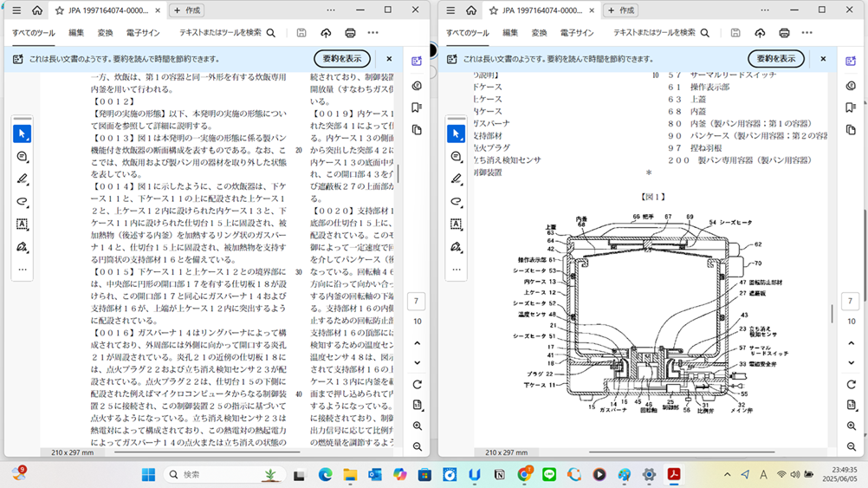This screenshot has height=488, width=868.
Task: Go to Home in right Acrobat window
Action: pyautogui.click(x=471, y=10)
